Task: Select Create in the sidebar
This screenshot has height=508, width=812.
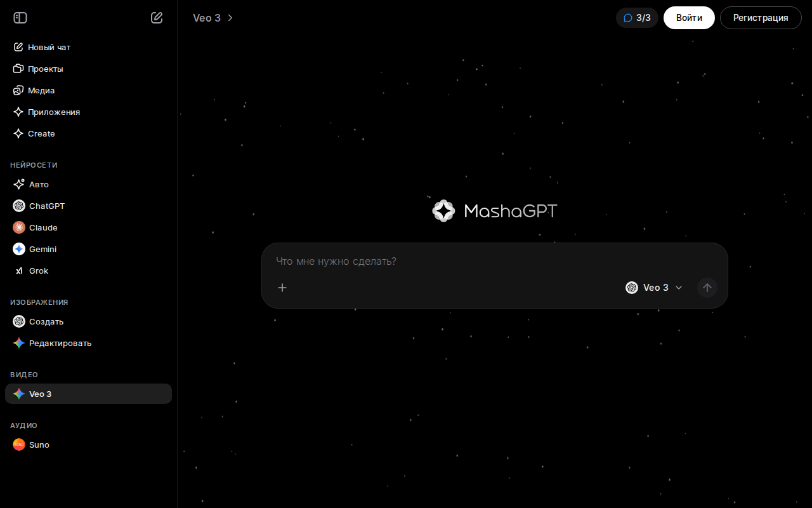Action: 88,133
